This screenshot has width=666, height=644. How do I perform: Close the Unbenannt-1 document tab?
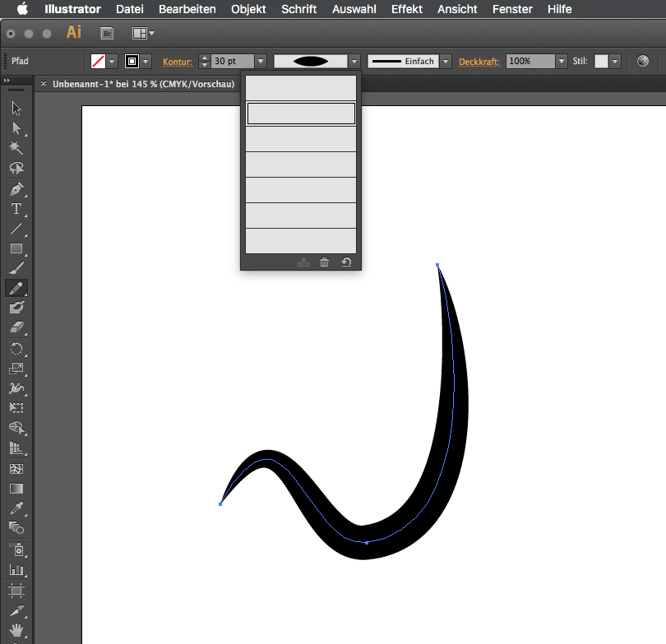[x=44, y=84]
